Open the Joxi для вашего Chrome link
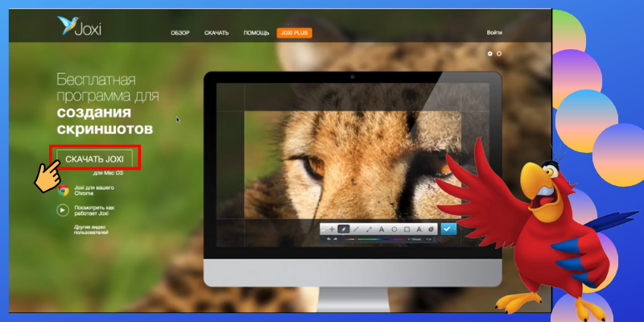Image resolution: width=644 pixels, height=322 pixels. 94,190
